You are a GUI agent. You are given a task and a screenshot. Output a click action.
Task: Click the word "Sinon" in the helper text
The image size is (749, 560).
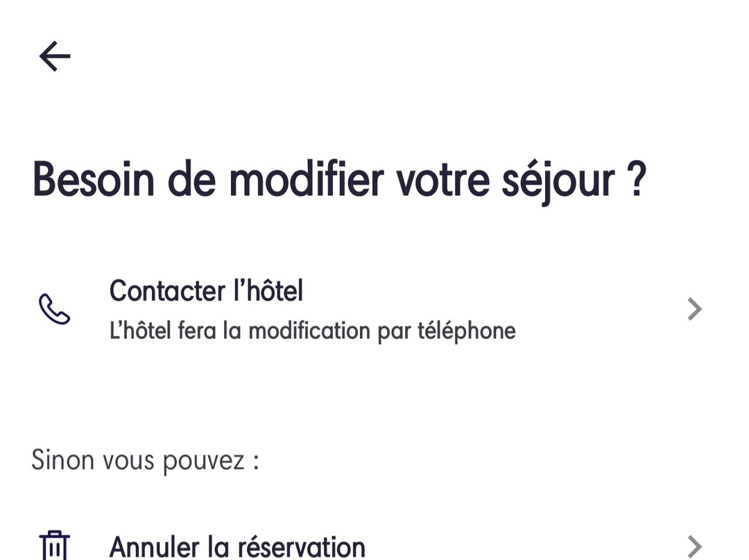[x=62, y=460]
